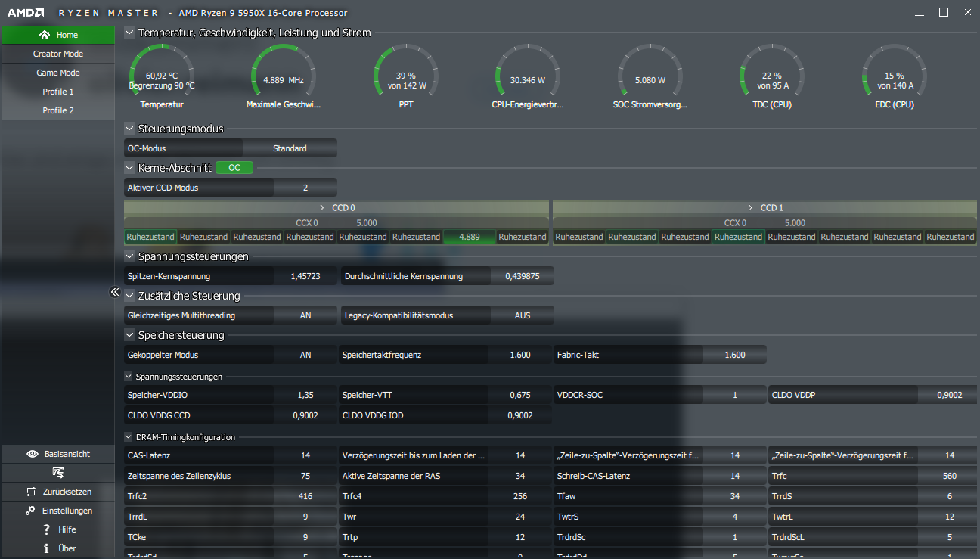Click the TDC (CPU) gauge
The image size is (980, 559).
771,76
